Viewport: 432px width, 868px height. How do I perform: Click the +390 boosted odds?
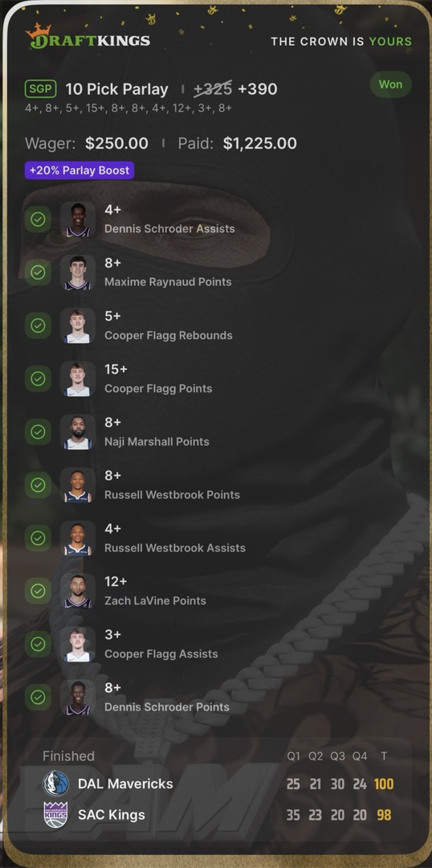pyautogui.click(x=258, y=89)
